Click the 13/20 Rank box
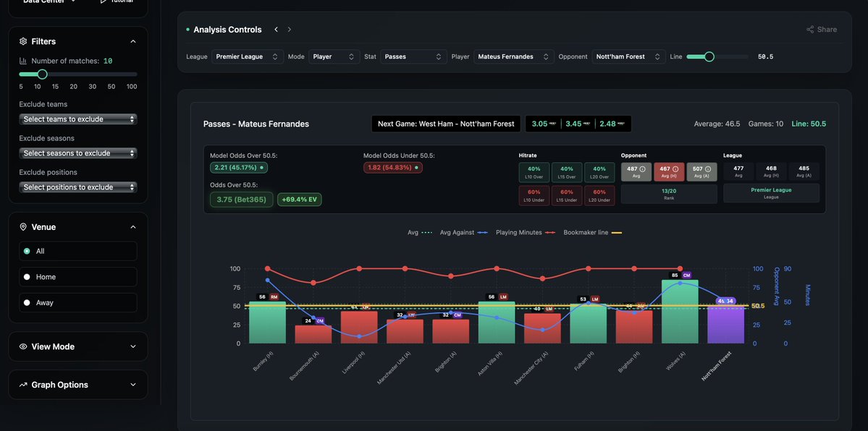The width and height of the screenshot is (868, 431). point(669,194)
